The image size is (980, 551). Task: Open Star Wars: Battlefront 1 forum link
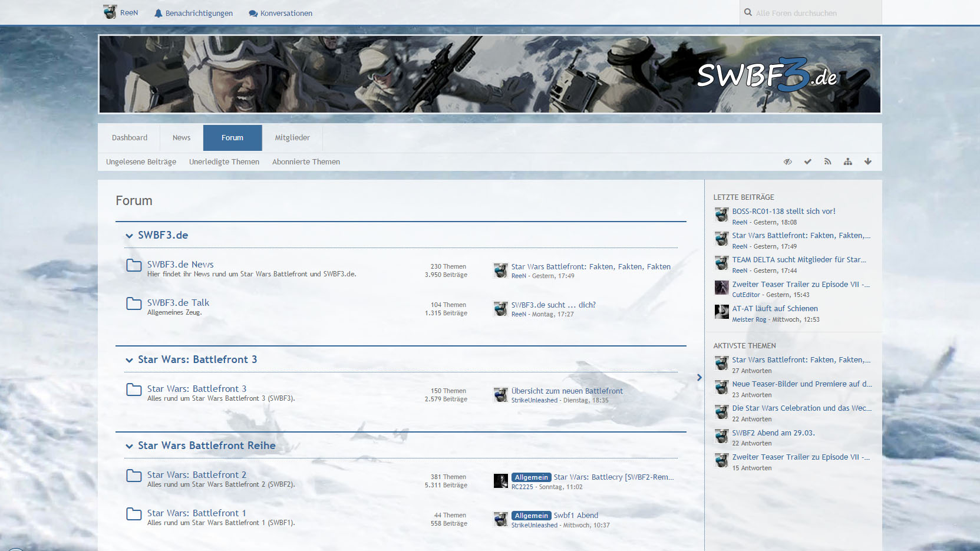tap(197, 513)
